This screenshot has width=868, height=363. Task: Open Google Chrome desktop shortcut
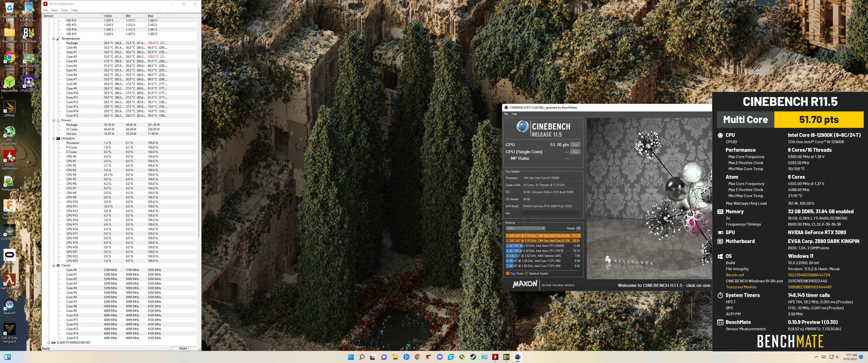coord(9,62)
